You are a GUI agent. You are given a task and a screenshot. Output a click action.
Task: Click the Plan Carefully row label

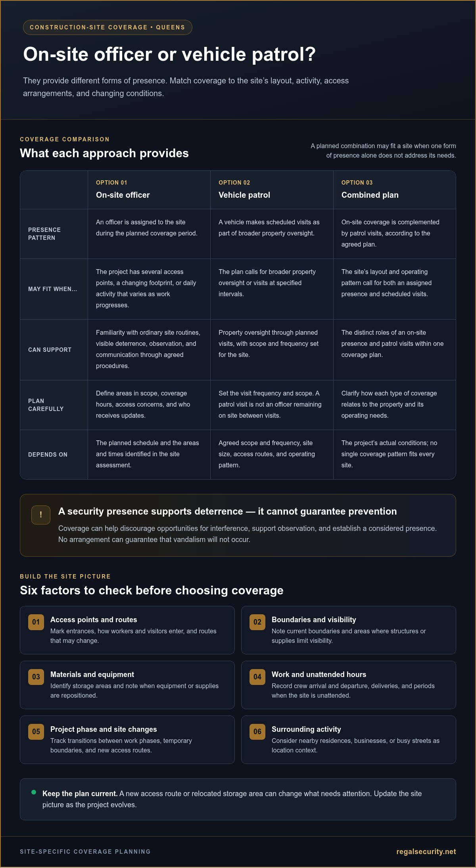46,405
